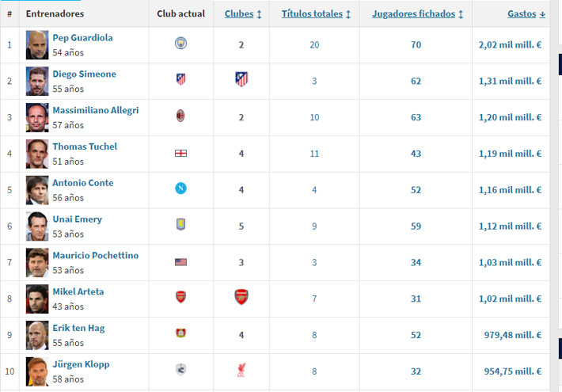Click the Aston Villa crest beside Emery
This screenshot has width=562, height=392.
[180, 225]
